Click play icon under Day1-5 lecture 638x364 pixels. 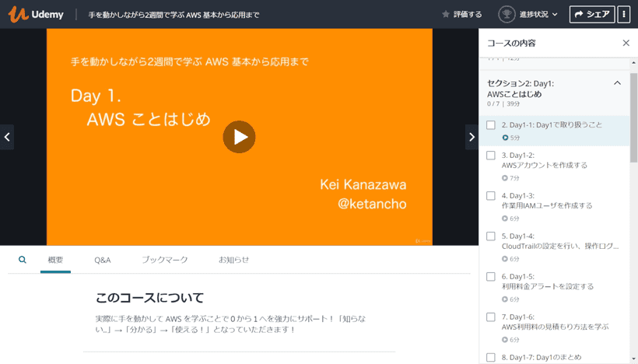pos(505,299)
